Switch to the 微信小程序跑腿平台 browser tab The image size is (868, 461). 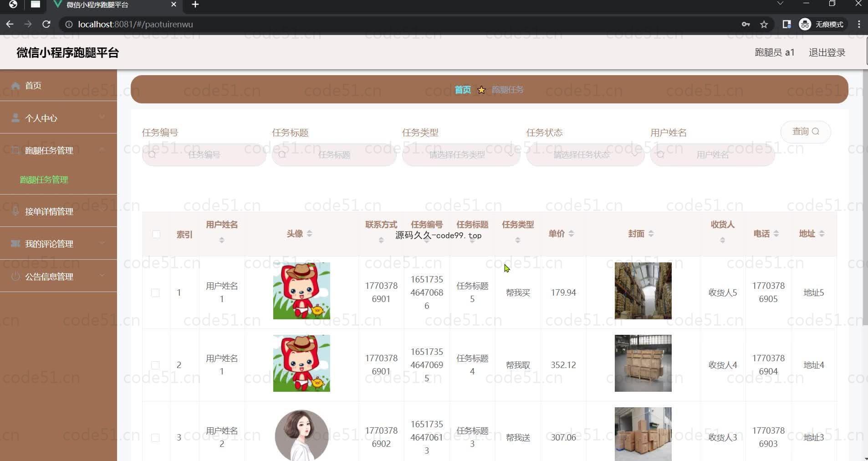(114, 5)
